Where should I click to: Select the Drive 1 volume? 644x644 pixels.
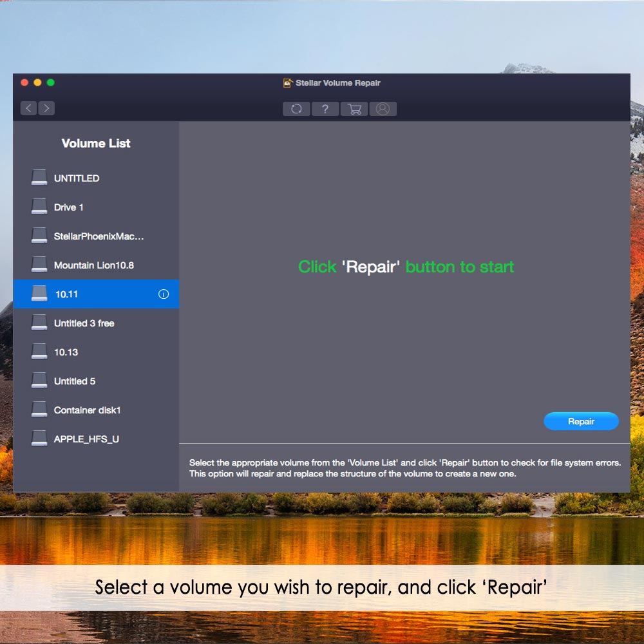(x=96, y=207)
